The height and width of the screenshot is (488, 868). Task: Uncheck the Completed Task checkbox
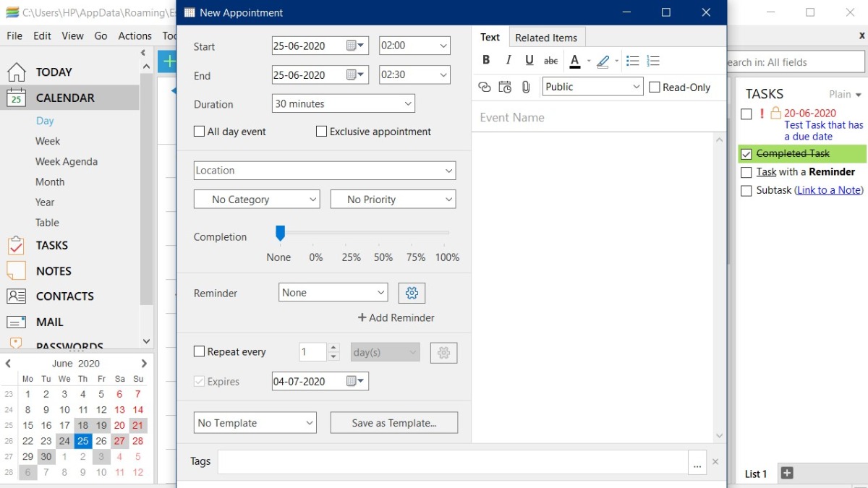pos(746,154)
